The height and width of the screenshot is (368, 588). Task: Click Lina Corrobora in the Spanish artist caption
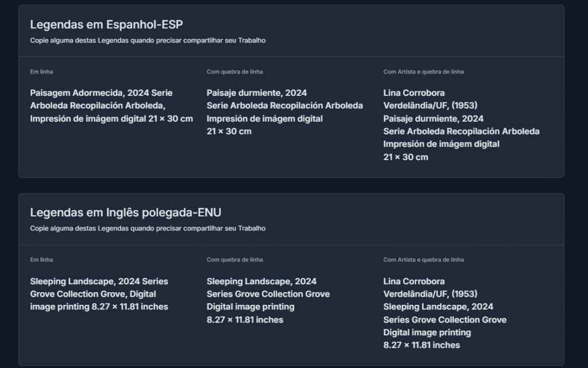[414, 93]
